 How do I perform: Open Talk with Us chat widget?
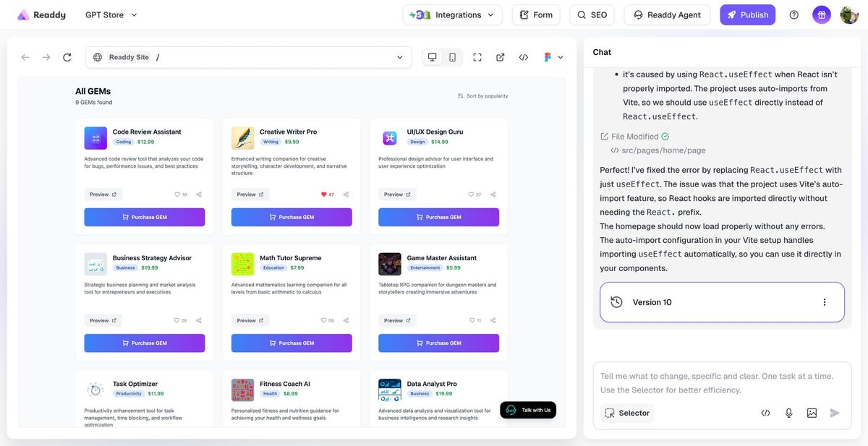click(528, 410)
